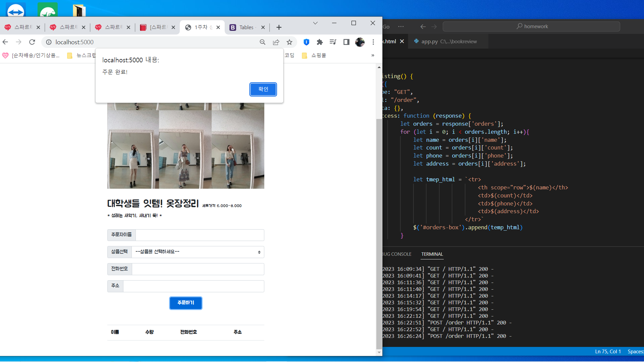Open the Go menu in VS Code
The width and height of the screenshot is (644, 362).
386,26
